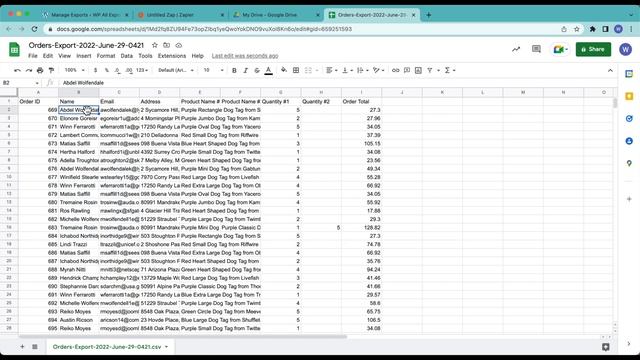Click the insert comment icon
The image size is (640, 360).
coord(407,70)
